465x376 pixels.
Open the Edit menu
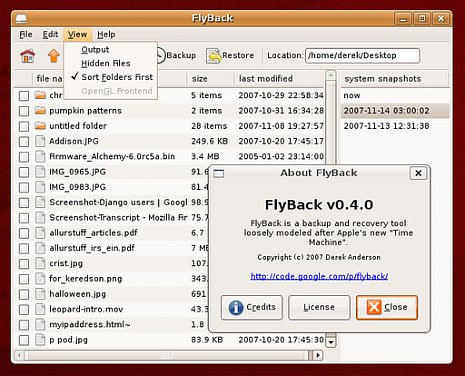tap(50, 34)
